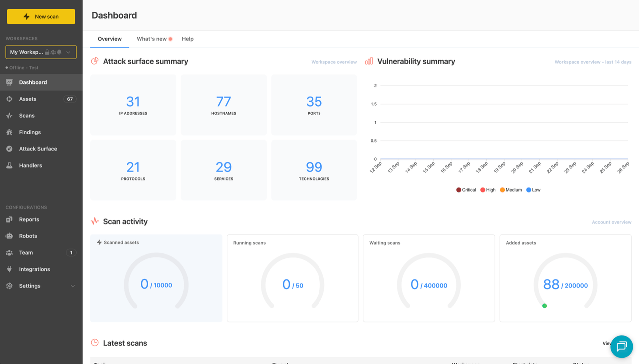Viewport: 639px width, 364px height.
Task: Click the Handlers flask icon
Action: pos(9,165)
